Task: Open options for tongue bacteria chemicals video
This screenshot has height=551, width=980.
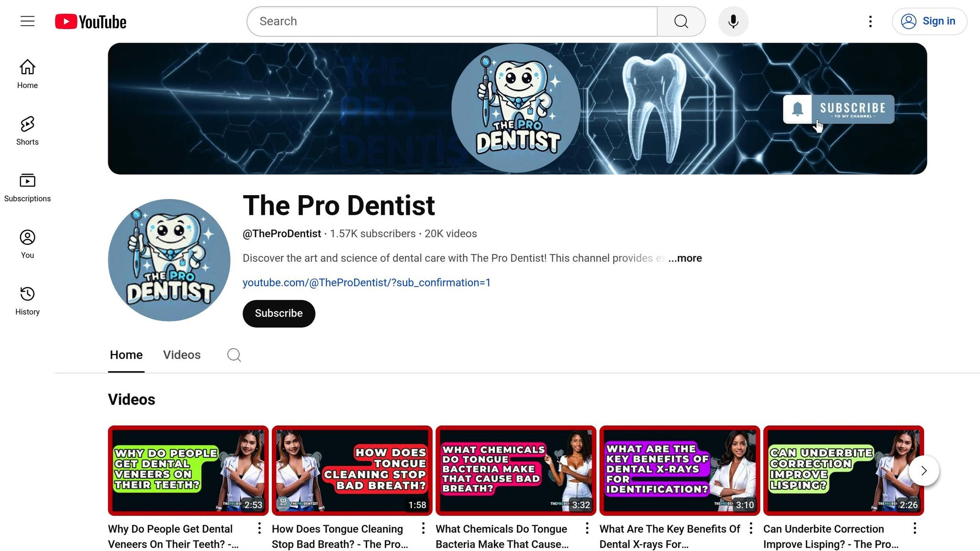Action: (x=587, y=528)
